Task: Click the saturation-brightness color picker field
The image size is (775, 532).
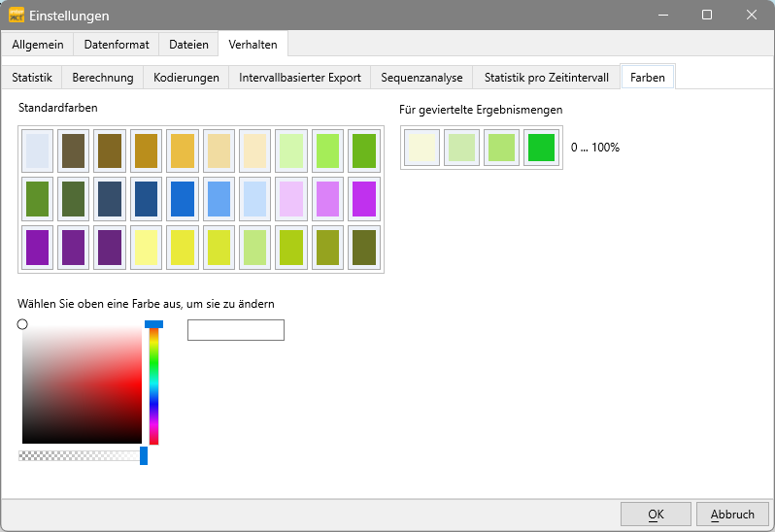Action: 82,383
